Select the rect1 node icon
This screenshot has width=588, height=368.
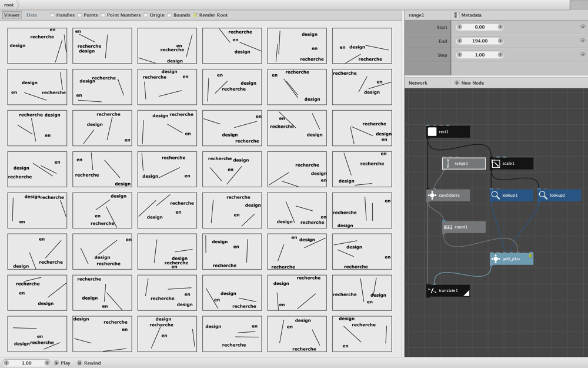(432, 131)
